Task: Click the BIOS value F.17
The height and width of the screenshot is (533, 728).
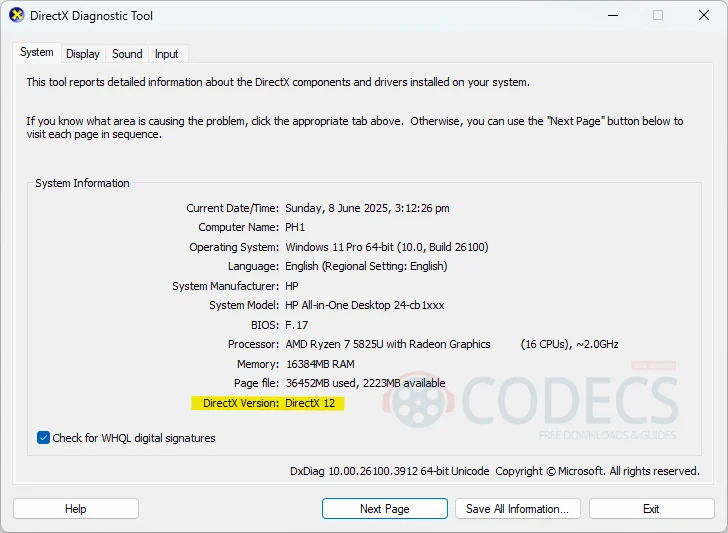Action: [297, 325]
